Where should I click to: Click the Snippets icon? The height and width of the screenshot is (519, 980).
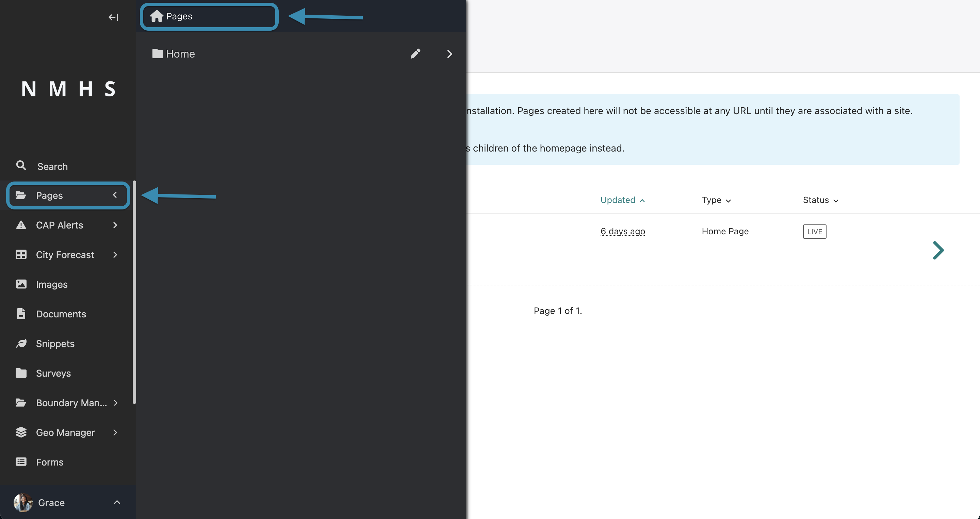[21, 343]
